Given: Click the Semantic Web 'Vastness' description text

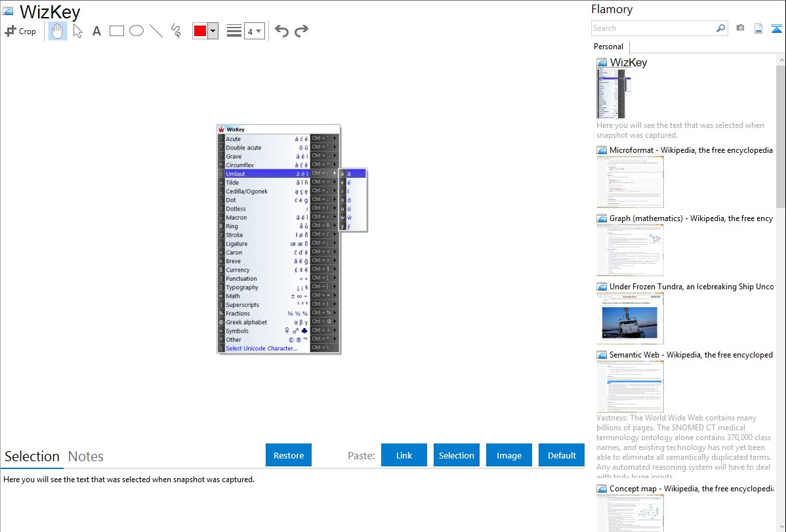Looking at the screenshot, I should (x=684, y=447).
